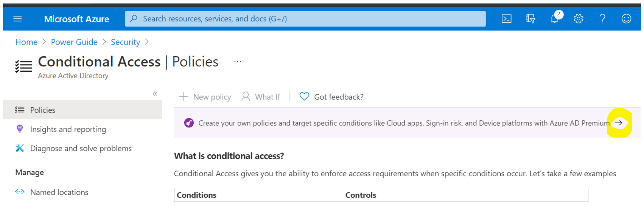Navigate to the Home breadcrumb
The image size is (644, 220).
(26, 42)
